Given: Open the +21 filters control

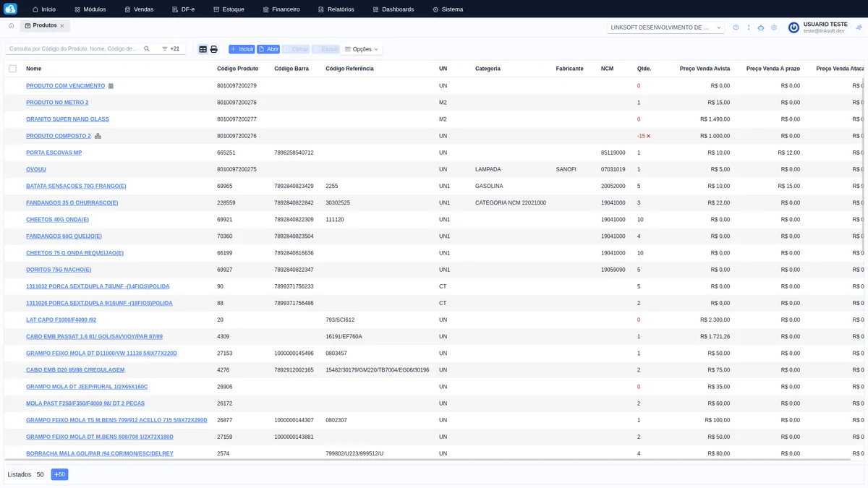Looking at the screenshot, I should [x=171, y=49].
